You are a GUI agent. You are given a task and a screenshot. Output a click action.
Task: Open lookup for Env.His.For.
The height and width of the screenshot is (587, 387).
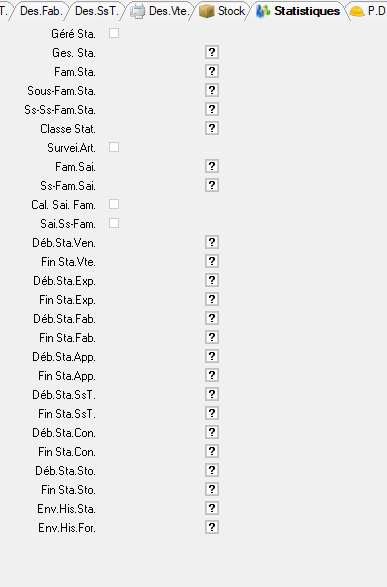coord(212,527)
